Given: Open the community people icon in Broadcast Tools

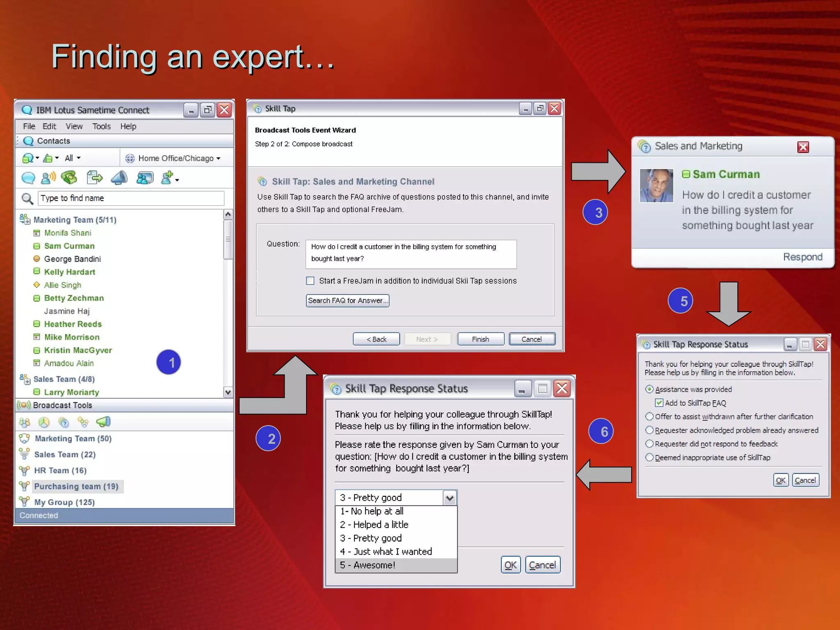Looking at the screenshot, I should tap(25, 422).
